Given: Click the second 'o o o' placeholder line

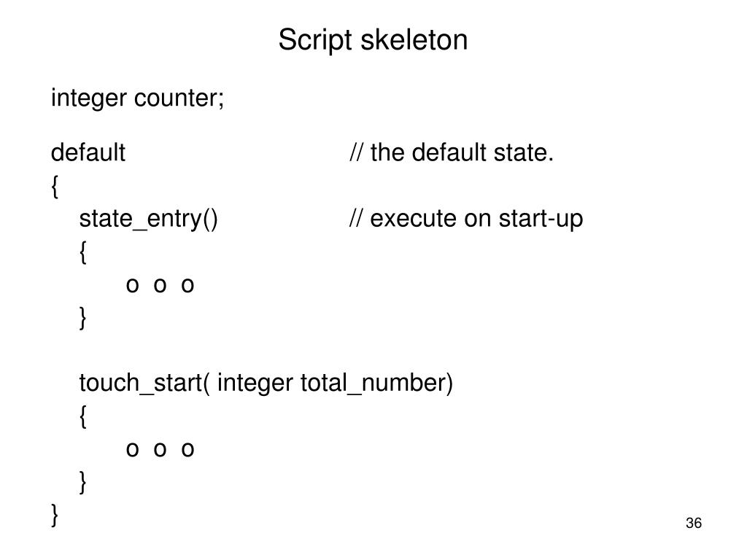Looking at the screenshot, I should [160, 449].
